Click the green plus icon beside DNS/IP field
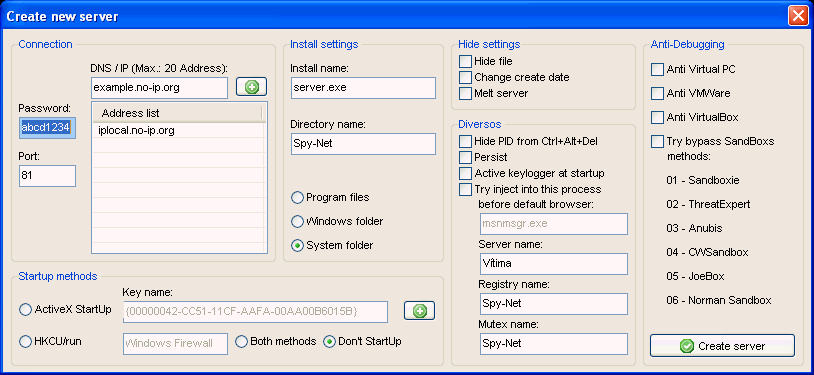 click(x=251, y=87)
